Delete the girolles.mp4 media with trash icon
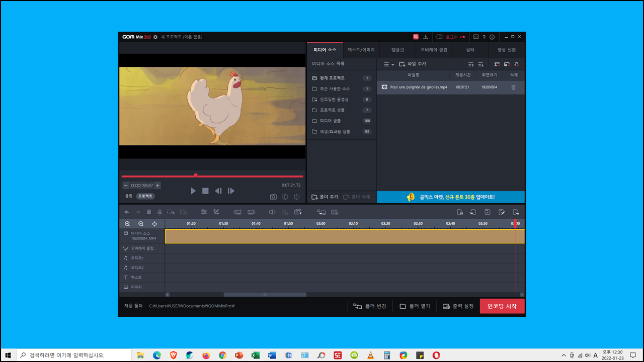The width and height of the screenshot is (644, 362). (514, 87)
